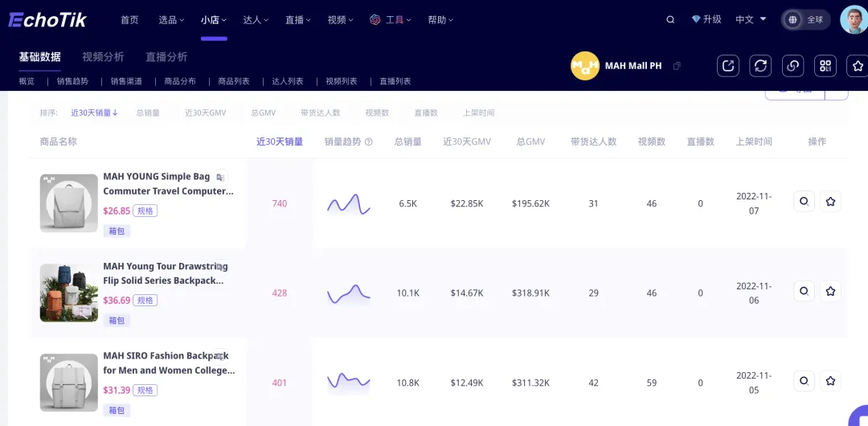
Task: Click the external link share icon button
Action: point(728,66)
